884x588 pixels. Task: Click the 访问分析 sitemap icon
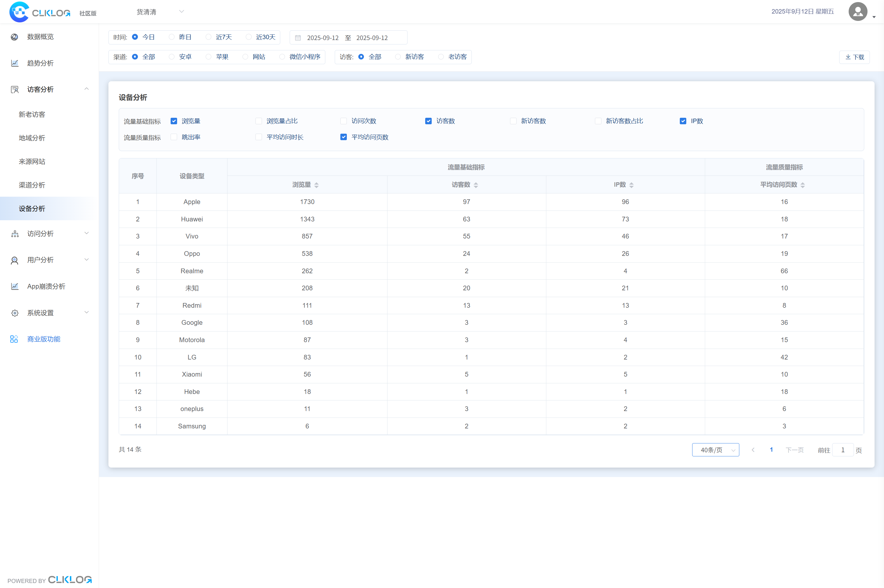click(x=15, y=233)
